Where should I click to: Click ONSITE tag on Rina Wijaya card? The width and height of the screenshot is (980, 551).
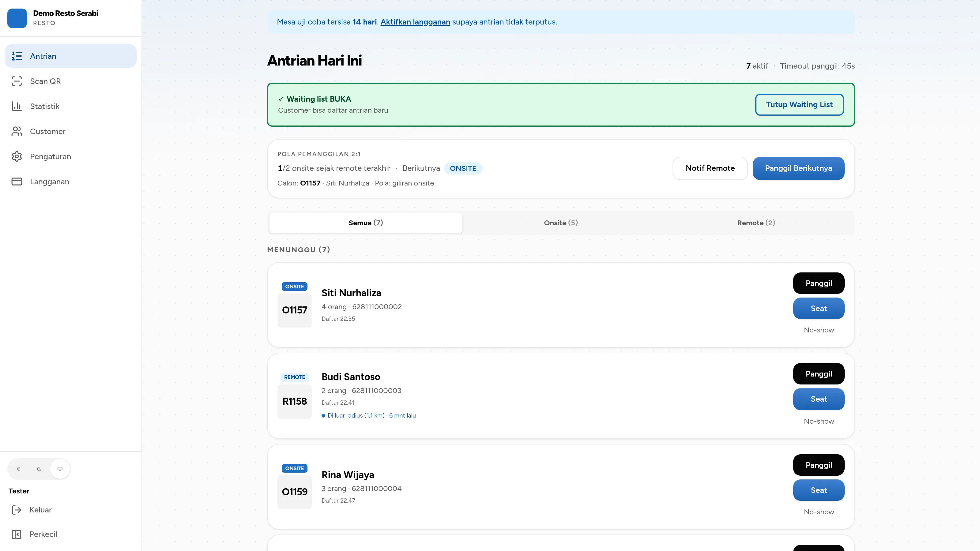click(x=294, y=468)
